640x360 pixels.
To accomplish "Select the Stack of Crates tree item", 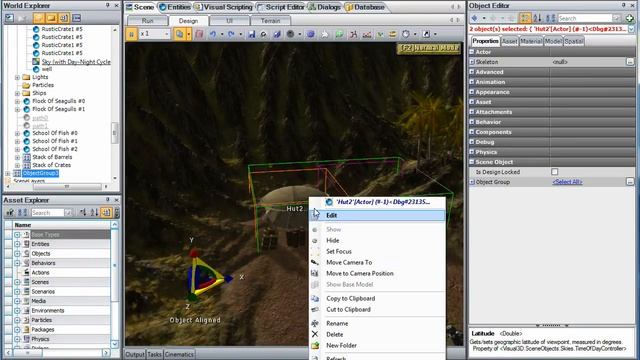I will [51, 165].
